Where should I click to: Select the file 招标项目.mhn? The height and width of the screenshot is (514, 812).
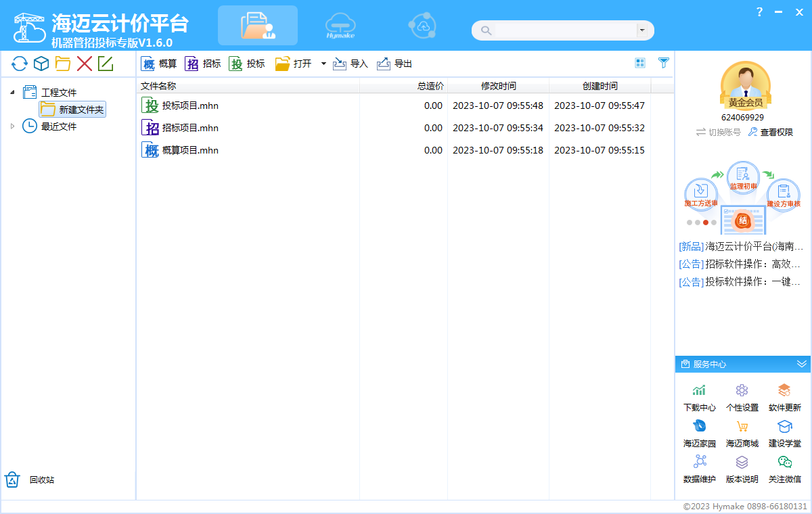click(190, 128)
